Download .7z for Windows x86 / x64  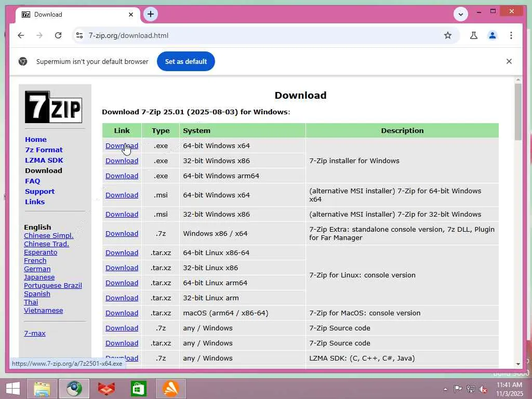coord(122,233)
